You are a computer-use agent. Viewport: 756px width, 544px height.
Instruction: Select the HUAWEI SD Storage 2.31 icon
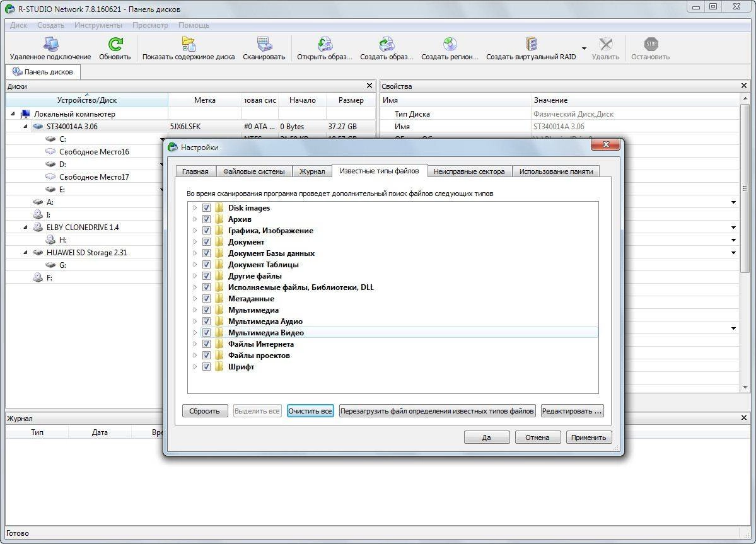[38, 253]
